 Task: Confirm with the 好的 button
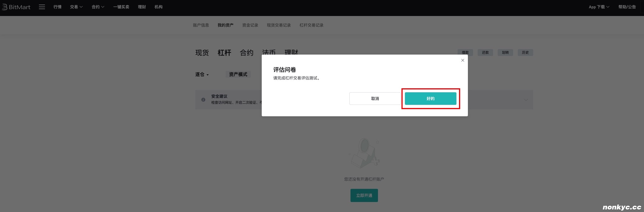[x=430, y=99]
